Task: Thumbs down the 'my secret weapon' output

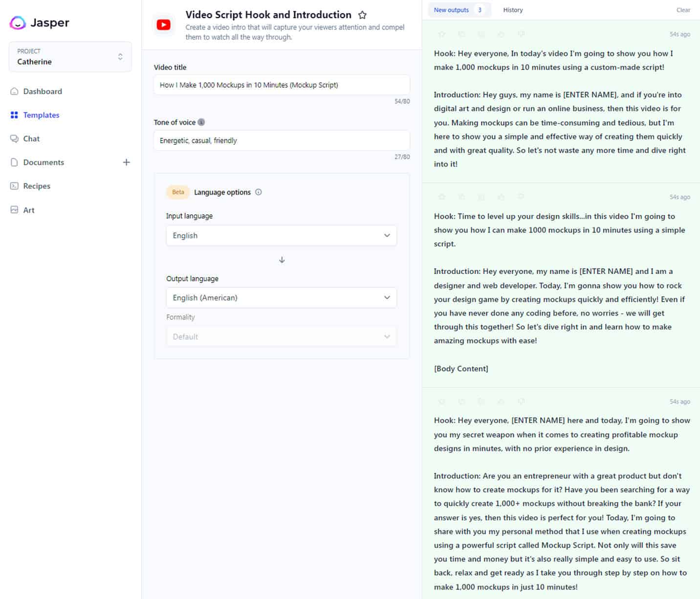Action: [521, 401]
